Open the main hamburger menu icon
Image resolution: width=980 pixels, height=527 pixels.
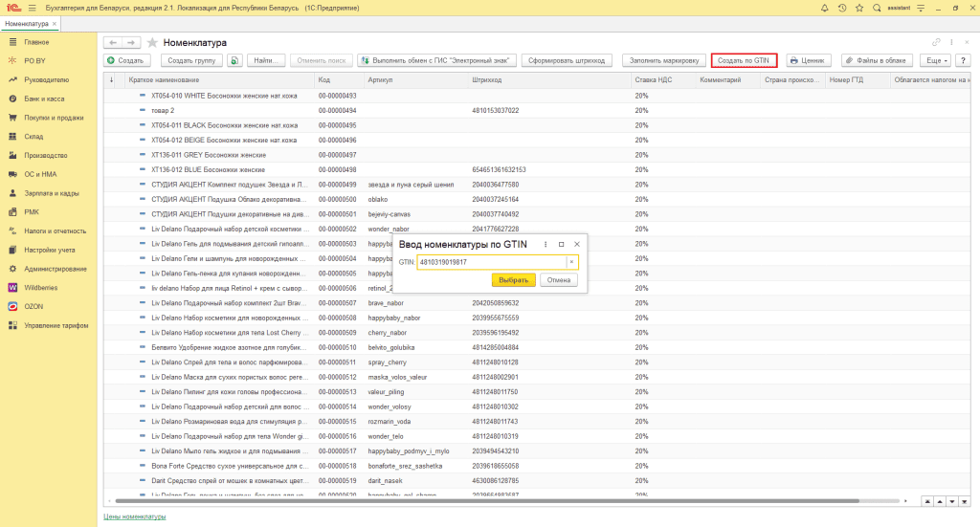31,9
